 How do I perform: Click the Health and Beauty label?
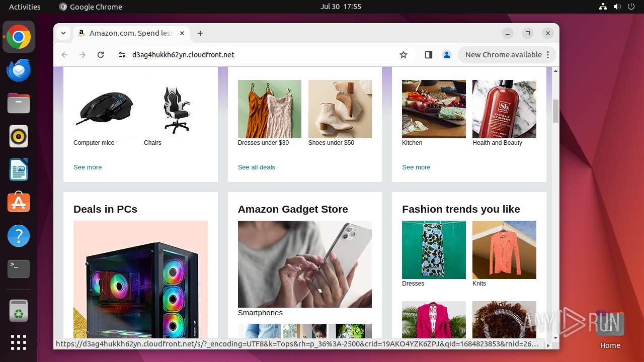click(497, 143)
